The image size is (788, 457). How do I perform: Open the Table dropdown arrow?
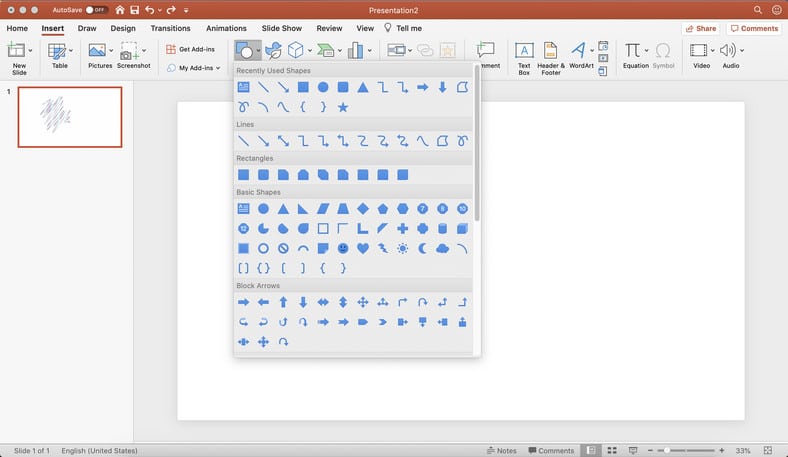[x=71, y=50]
